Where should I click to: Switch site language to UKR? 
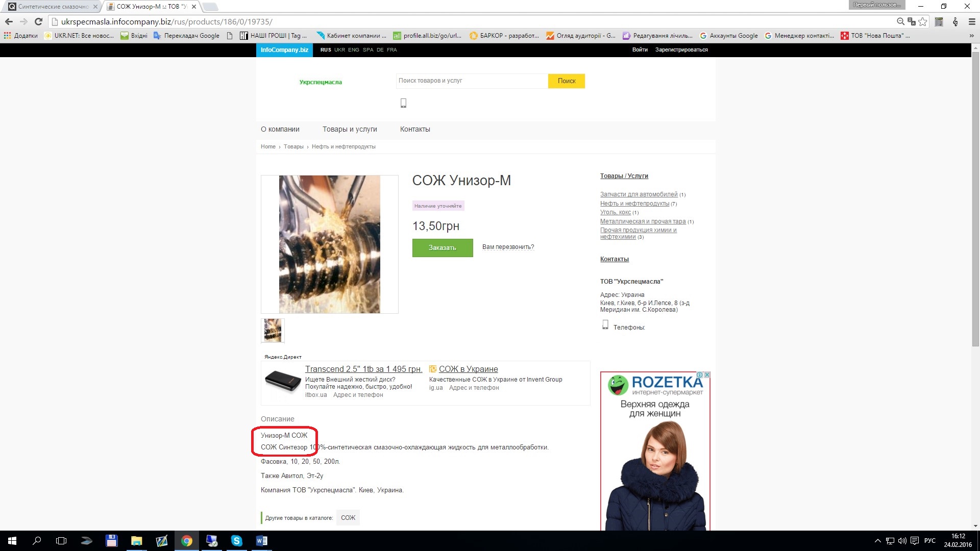(x=339, y=50)
